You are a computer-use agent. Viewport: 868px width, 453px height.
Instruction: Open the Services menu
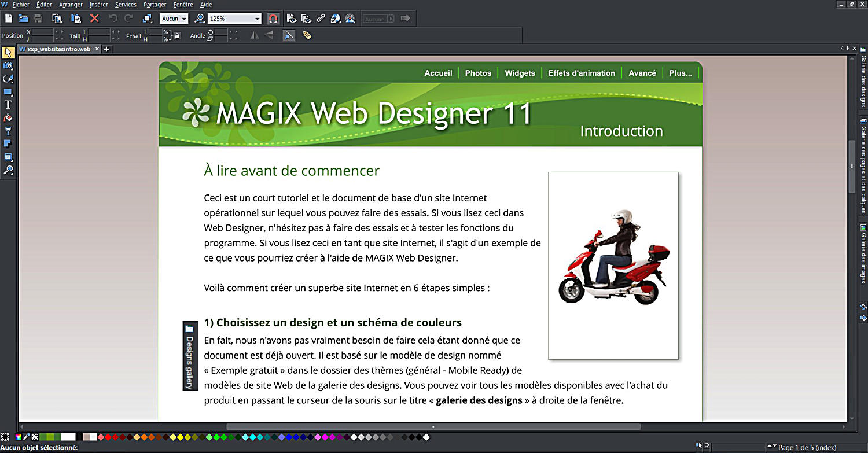pyautogui.click(x=126, y=5)
